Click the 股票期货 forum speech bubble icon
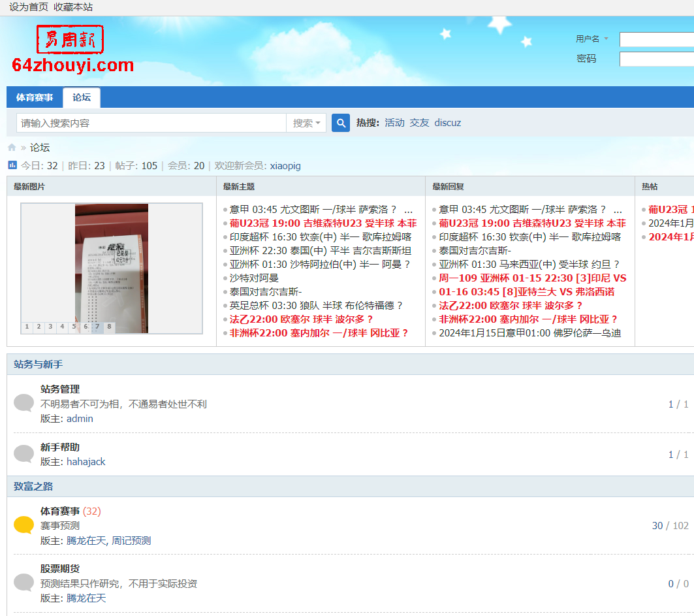Image resolution: width=694 pixels, height=616 pixels. point(24,582)
